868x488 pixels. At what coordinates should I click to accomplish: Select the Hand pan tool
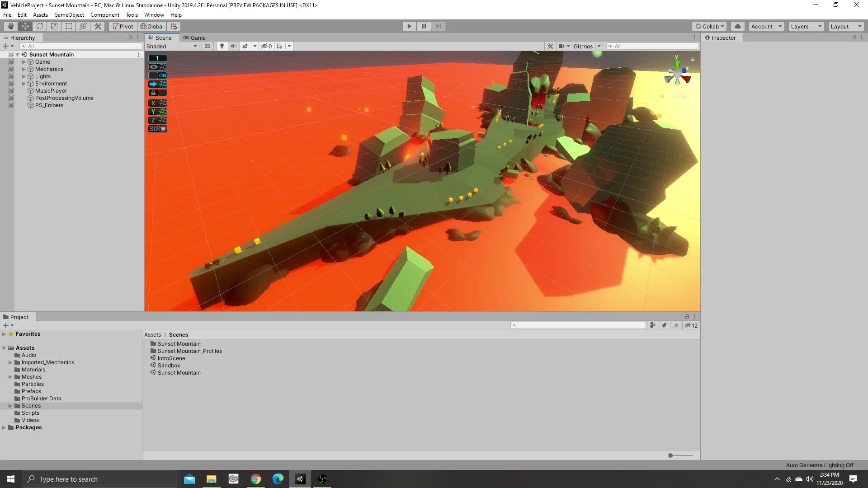[10, 26]
